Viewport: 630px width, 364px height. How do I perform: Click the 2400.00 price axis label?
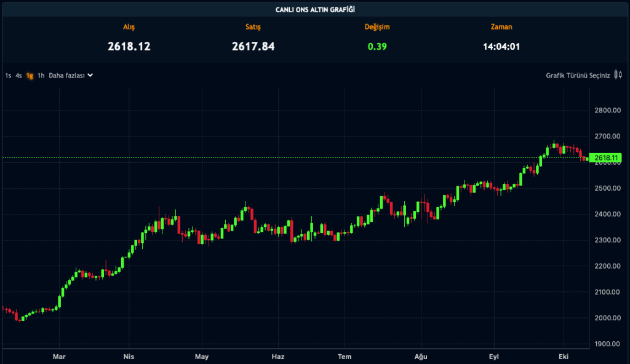[607, 214]
